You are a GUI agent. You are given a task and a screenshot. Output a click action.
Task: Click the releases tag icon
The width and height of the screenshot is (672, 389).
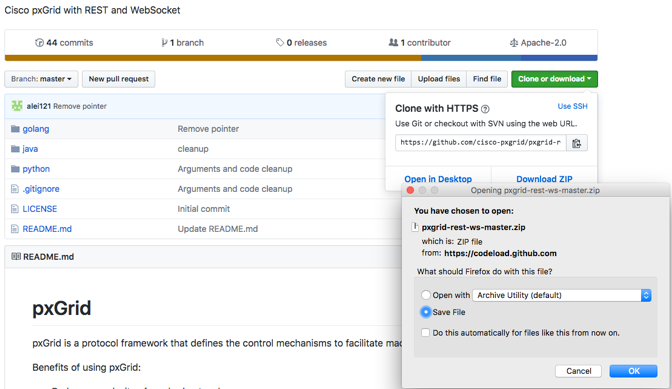[x=280, y=42]
